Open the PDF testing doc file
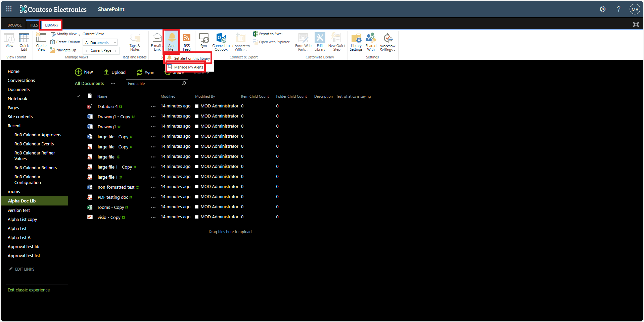The image size is (644, 322). [x=113, y=197]
